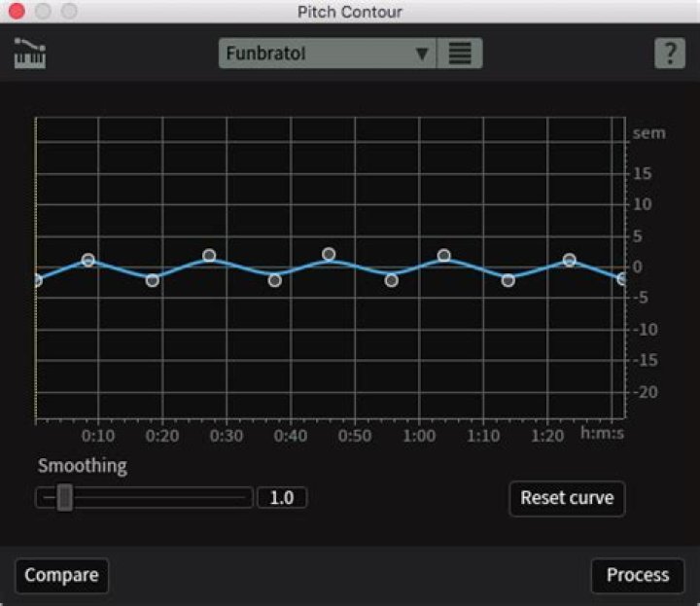Click the h:m:s time unit label
This screenshot has width=700, height=606.
602,433
